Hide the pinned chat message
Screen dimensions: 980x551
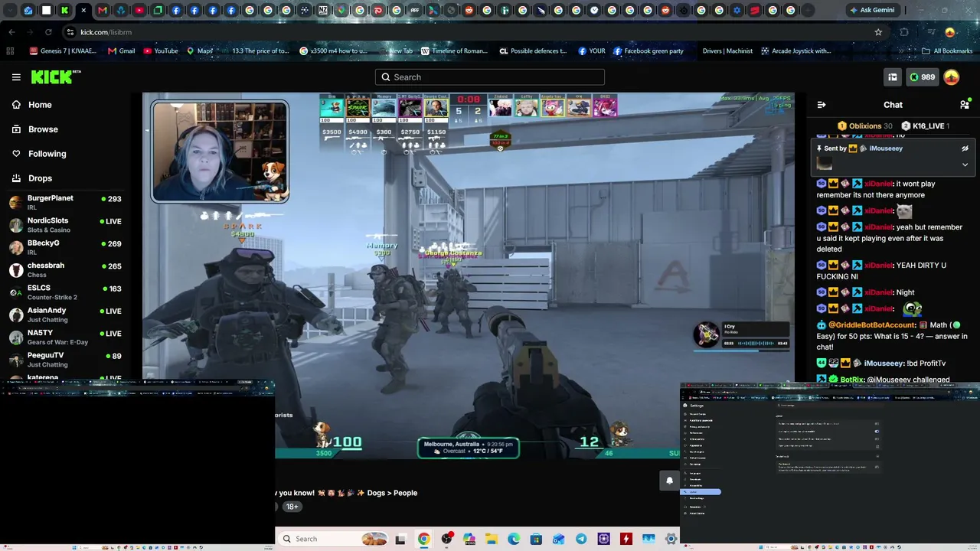(x=965, y=148)
